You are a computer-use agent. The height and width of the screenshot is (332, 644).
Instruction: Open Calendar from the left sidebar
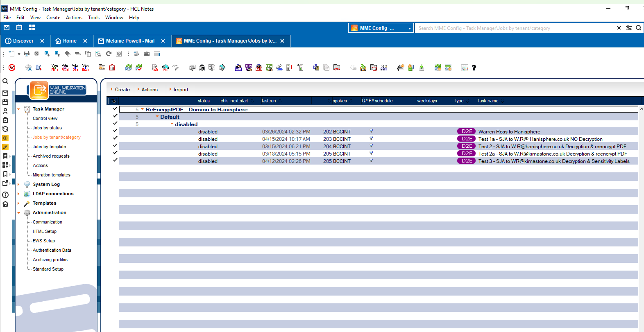[x=5, y=102]
